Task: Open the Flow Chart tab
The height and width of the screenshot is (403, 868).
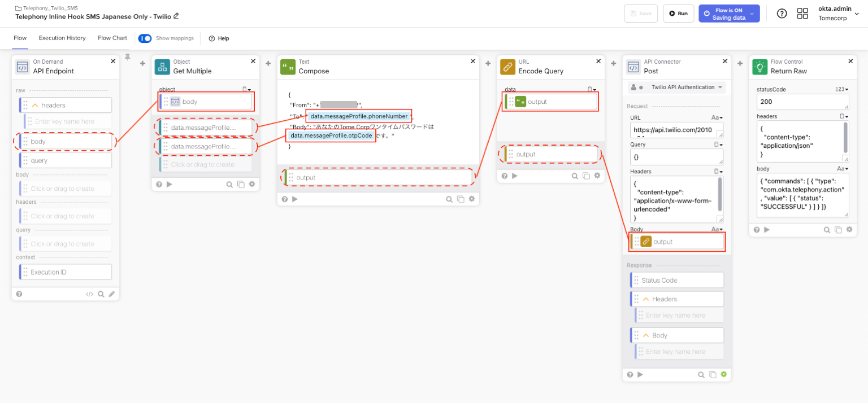Action: coord(112,38)
